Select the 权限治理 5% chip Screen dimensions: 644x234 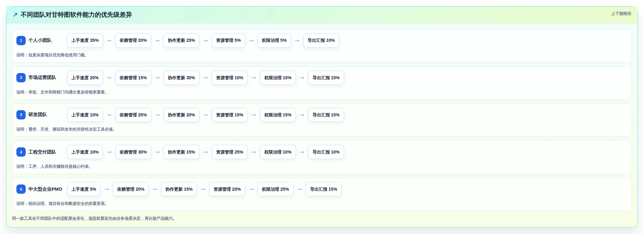point(274,41)
